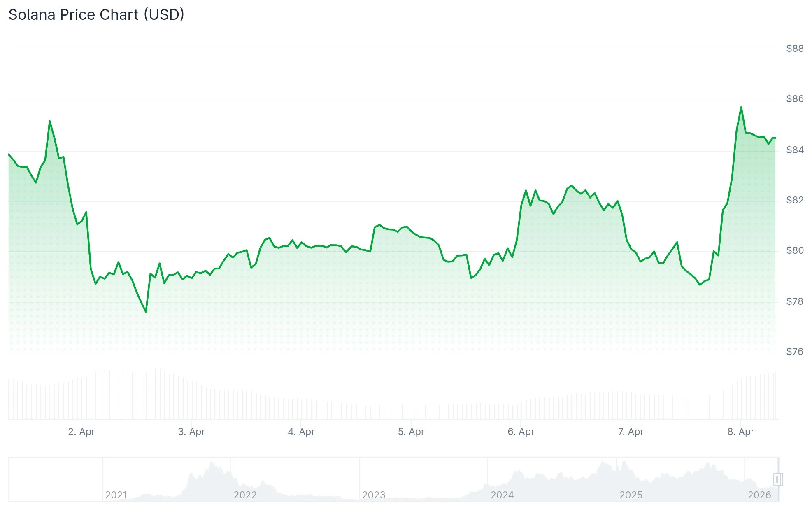Click the 6. Apr x-axis label

[521, 432]
